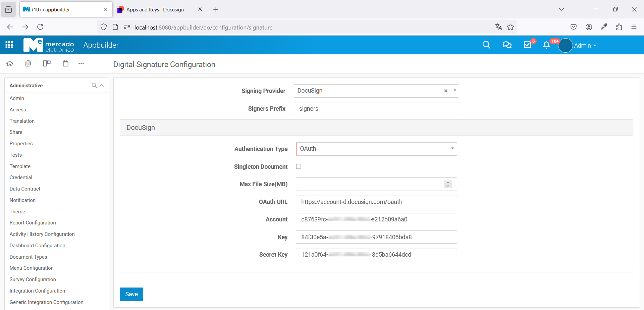Open the tasks checklist icon with badge
644x310 pixels.
527,45
